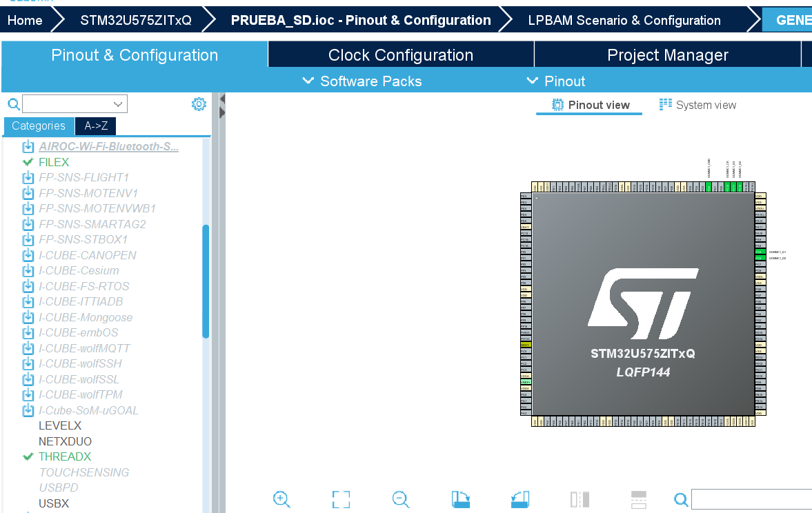Click the search magnifier in the left panel
812x513 pixels.
tap(13, 103)
